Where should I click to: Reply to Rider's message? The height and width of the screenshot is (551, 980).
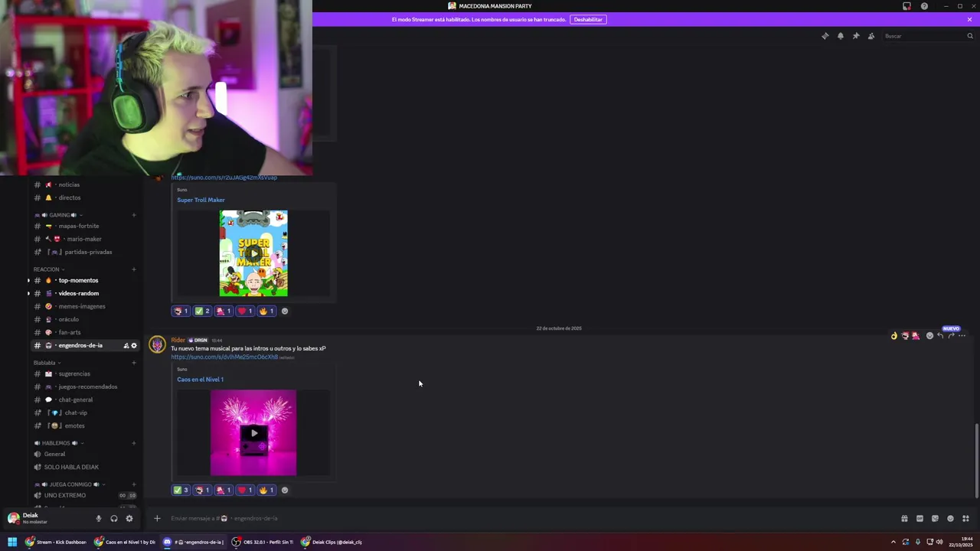point(940,335)
